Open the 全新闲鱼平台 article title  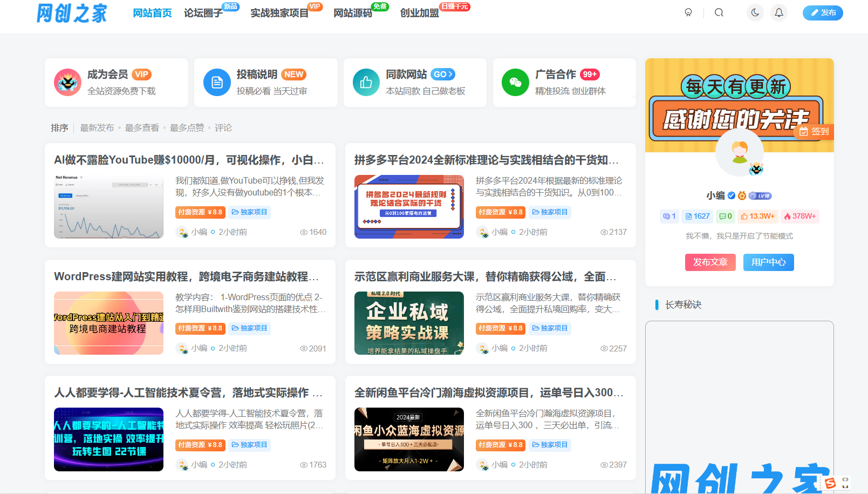(489, 393)
